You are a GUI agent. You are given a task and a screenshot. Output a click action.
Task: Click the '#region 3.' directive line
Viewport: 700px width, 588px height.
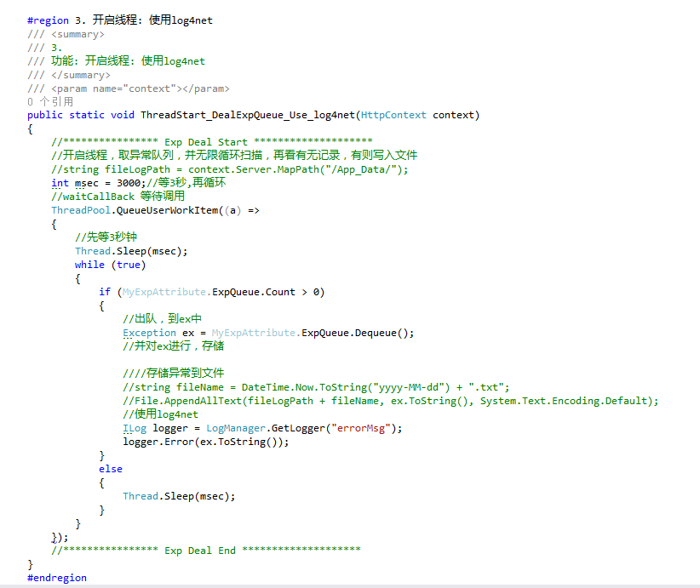[x=119, y=20]
